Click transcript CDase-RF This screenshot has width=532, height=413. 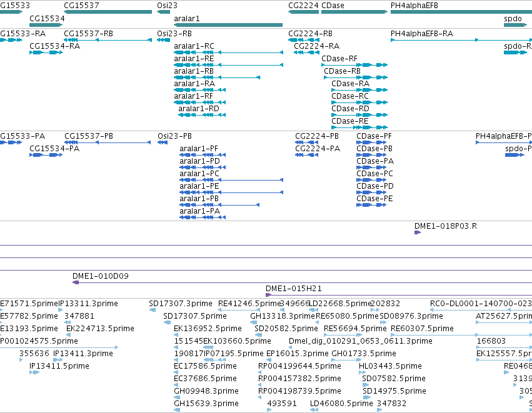[x=354, y=65]
